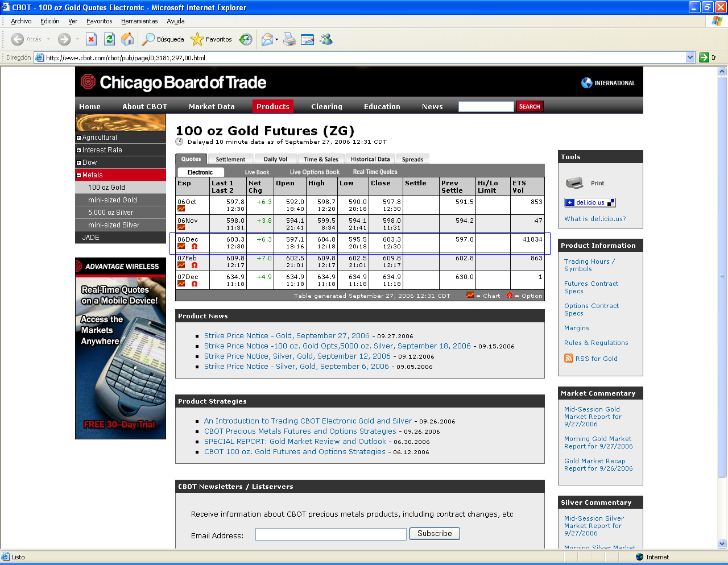Click the Subscribe button

[435, 534]
